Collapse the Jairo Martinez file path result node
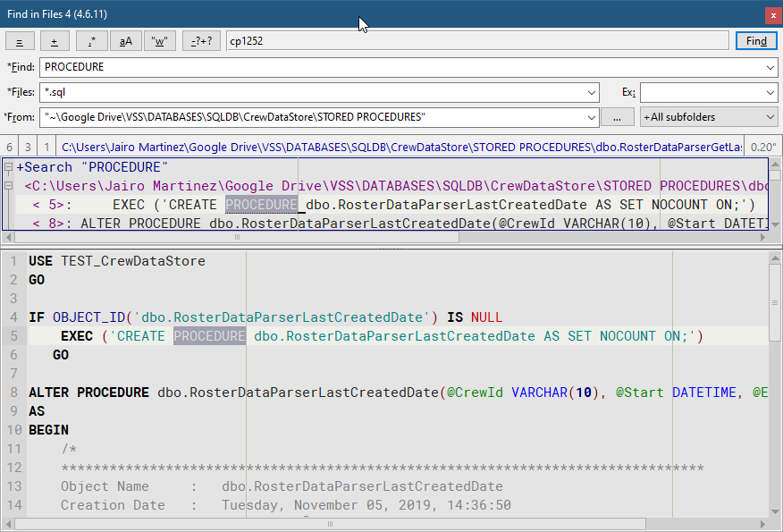783x532 pixels. (7, 185)
